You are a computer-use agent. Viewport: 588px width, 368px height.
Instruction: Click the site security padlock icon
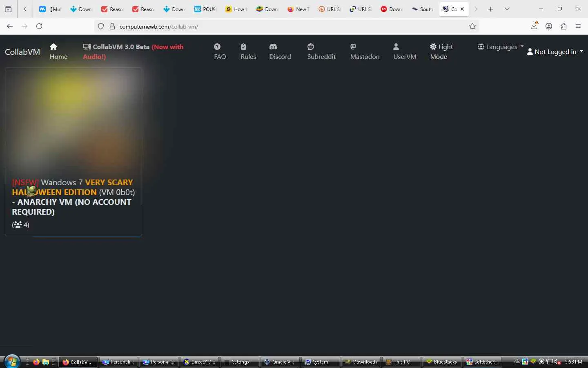pos(112,27)
